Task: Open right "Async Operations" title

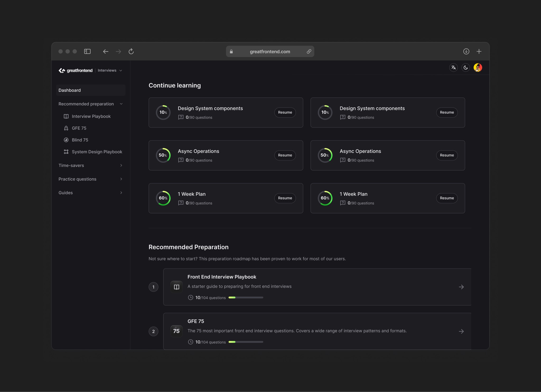Action: pos(360,151)
